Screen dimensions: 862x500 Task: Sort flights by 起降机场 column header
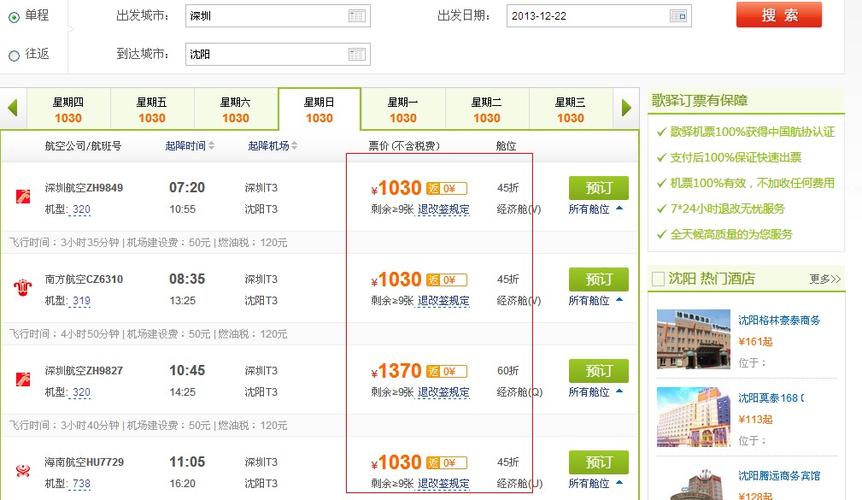click(x=273, y=146)
